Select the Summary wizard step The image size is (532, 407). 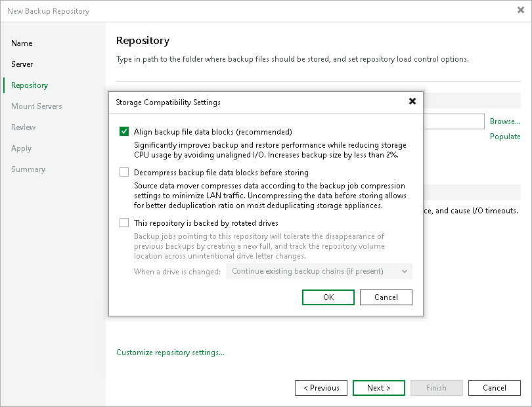28,169
